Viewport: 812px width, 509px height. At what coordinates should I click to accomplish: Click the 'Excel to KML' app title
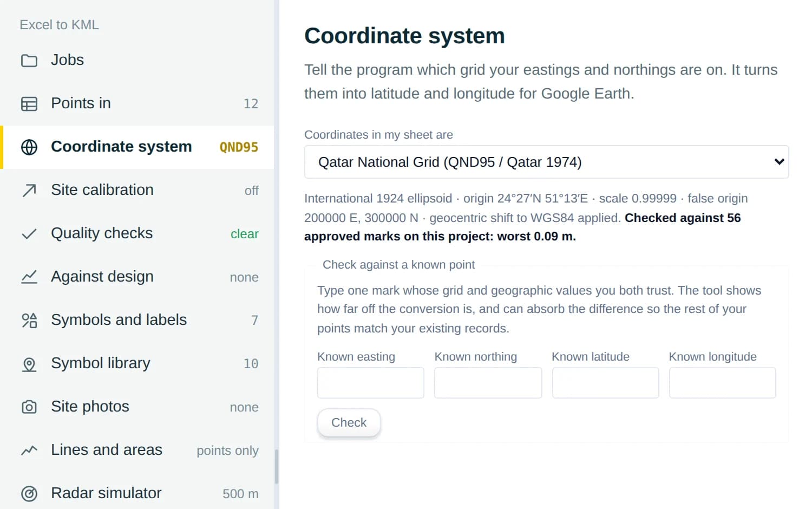(x=60, y=25)
